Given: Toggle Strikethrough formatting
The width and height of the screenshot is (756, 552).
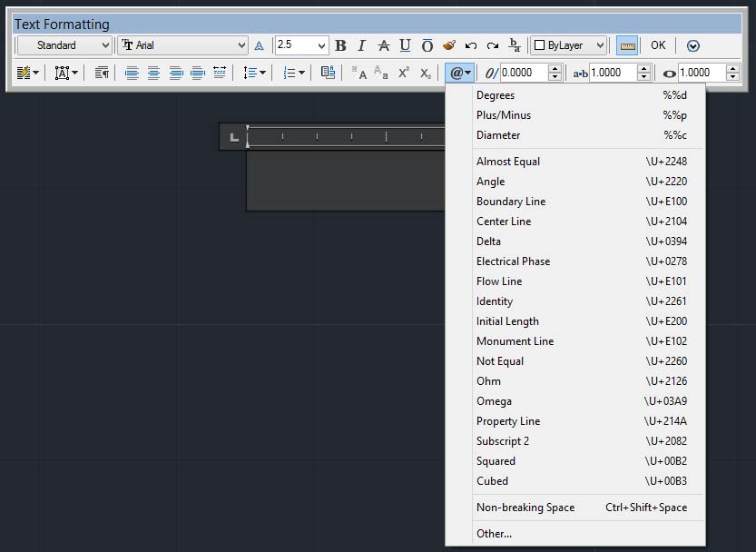Looking at the screenshot, I should [x=384, y=45].
